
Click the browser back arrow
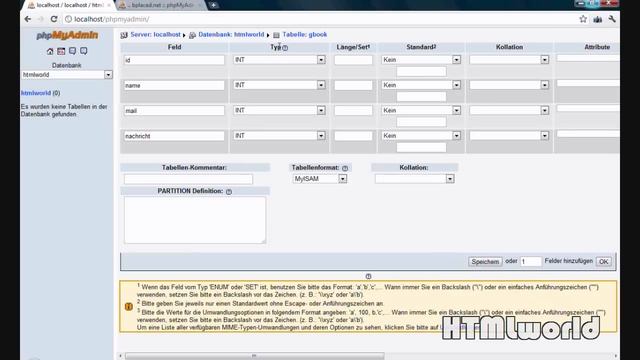(x=28, y=19)
